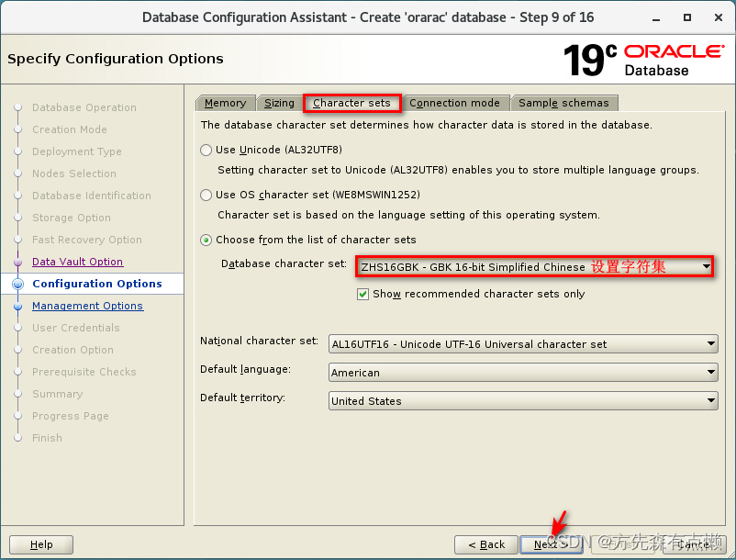736x560 pixels.
Task: Click the Progress Page step label
Action: pyautogui.click(x=71, y=417)
